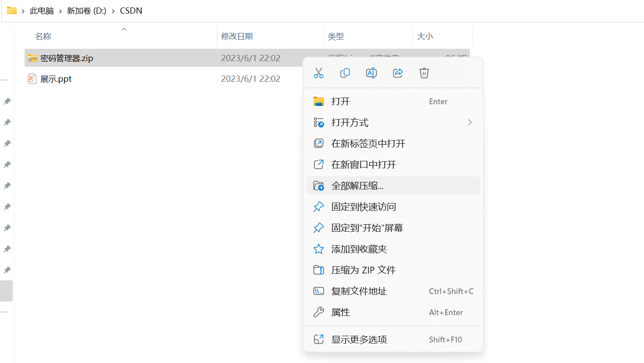Expand the chevron before CSDN in breadcrumb
This screenshot has width=644, height=363.
click(113, 11)
